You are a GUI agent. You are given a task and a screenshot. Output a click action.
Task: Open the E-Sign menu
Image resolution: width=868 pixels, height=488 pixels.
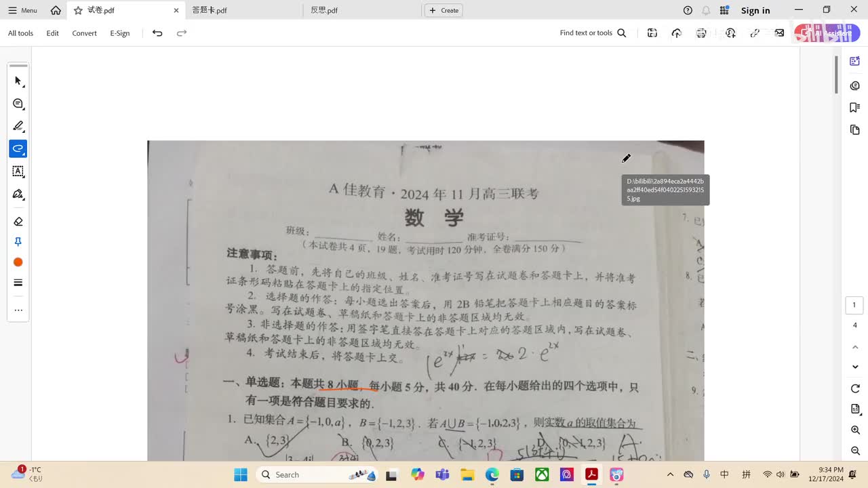click(x=120, y=33)
